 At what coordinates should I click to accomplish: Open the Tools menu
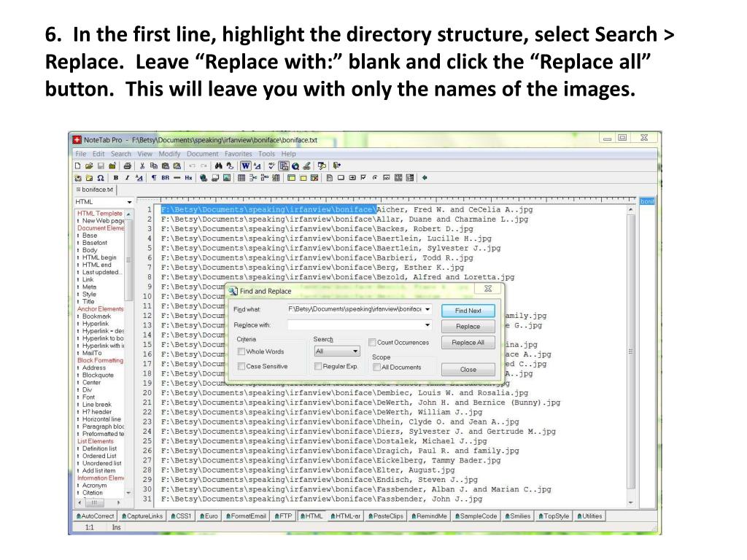[267, 154]
